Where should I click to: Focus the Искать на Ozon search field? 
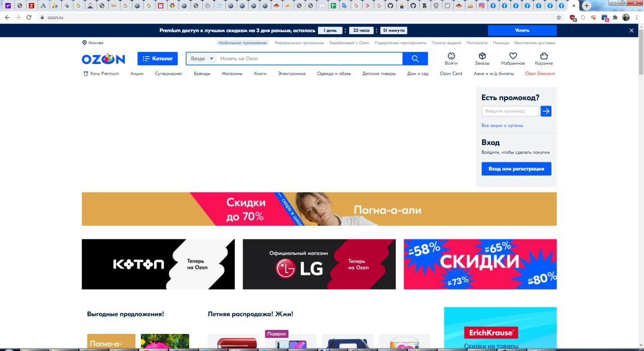309,59
